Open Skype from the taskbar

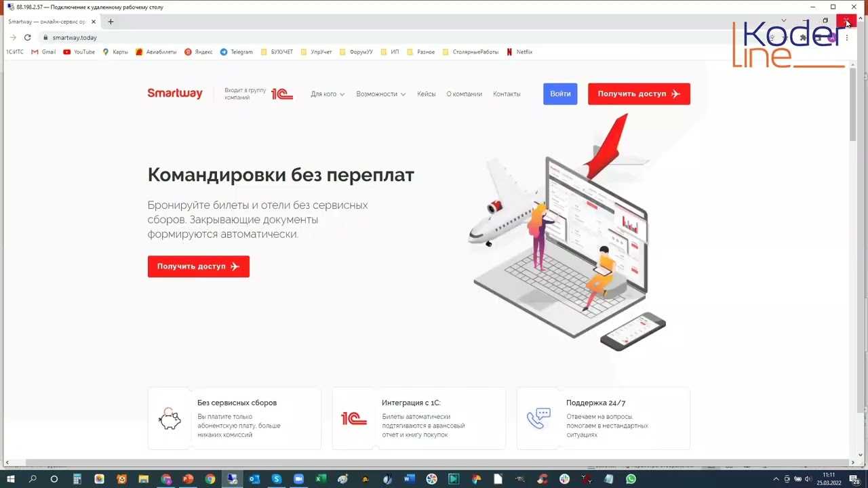tap(277, 479)
